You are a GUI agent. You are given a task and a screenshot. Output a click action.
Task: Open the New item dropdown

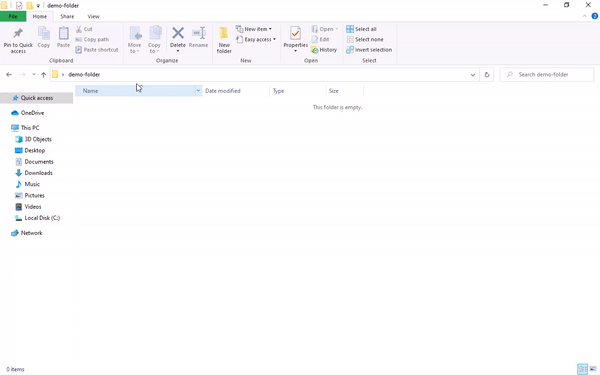click(x=254, y=29)
